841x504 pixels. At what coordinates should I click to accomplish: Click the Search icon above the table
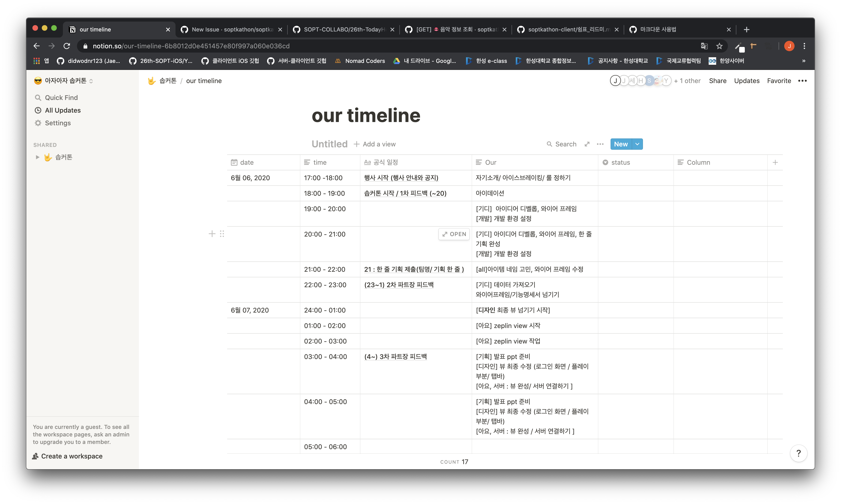[x=550, y=144]
